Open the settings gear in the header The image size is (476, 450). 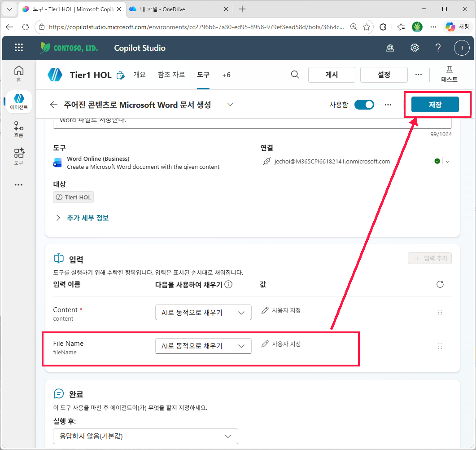(x=415, y=48)
